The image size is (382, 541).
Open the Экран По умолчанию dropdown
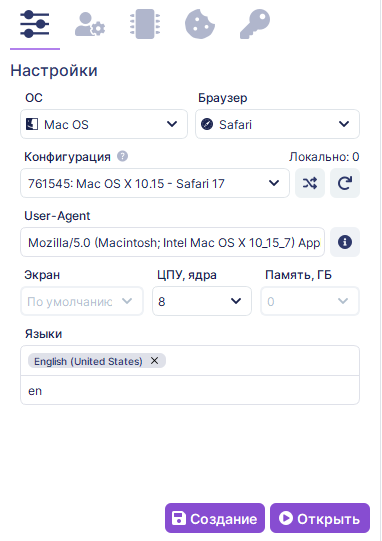pos(82,301)
